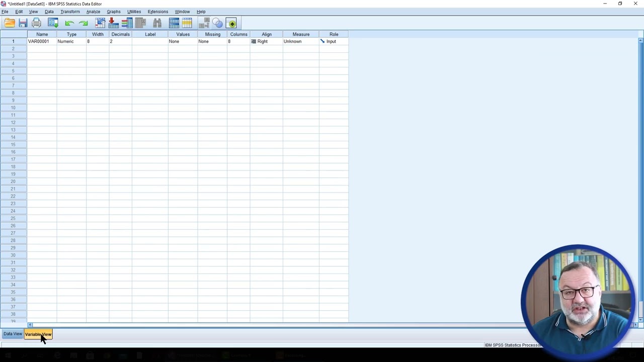The height and width of the screenshot is (362, 644).
Task: Click the Value Labels toolbar icon
Action: (204, 23)
